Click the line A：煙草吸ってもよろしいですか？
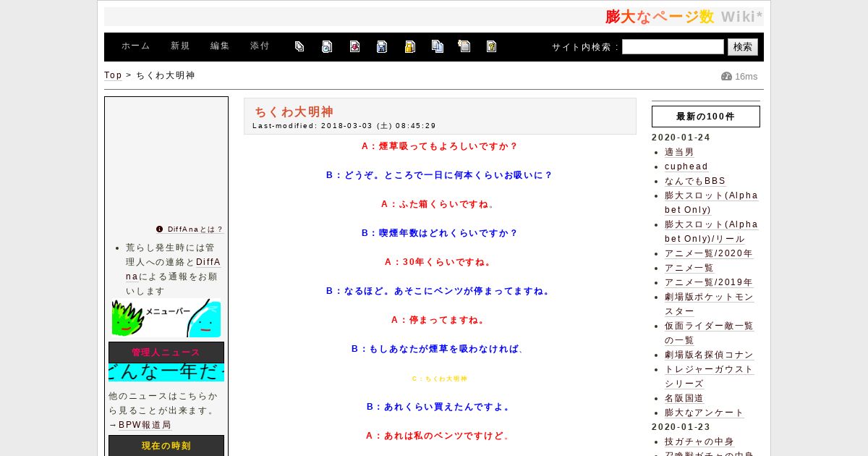The height and width of the screenshot is (456, 868). [x=440, y=146]
